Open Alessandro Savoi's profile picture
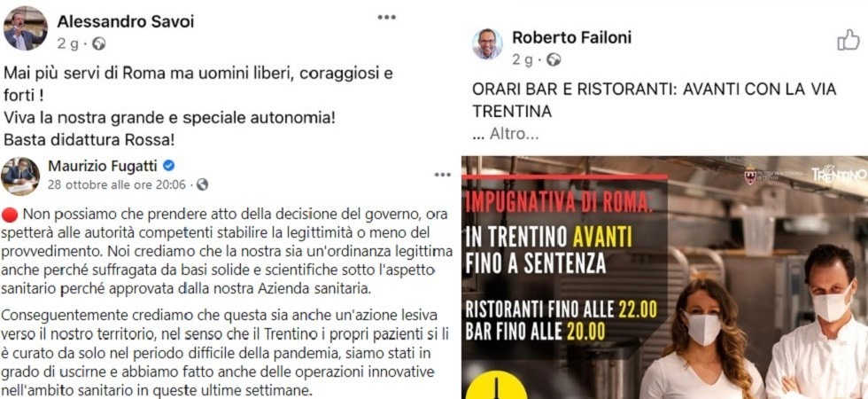This screenshot has width=868, height=399. [26, 28]
